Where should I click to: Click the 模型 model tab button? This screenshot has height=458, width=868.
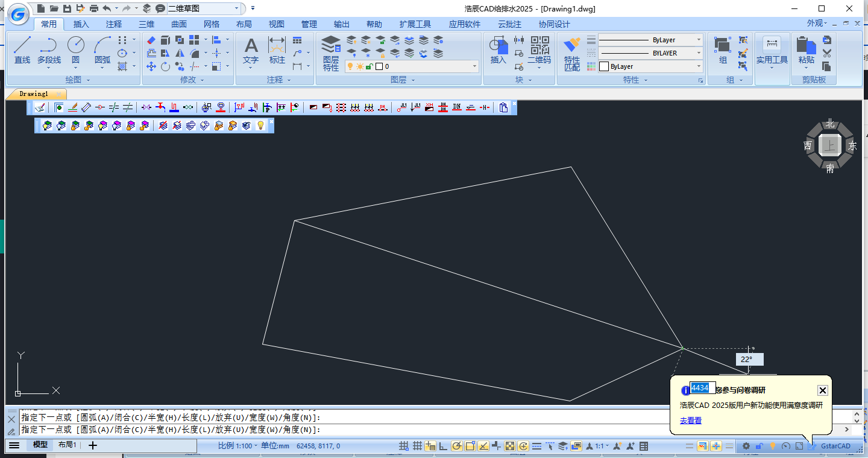(x=40, y=445)
